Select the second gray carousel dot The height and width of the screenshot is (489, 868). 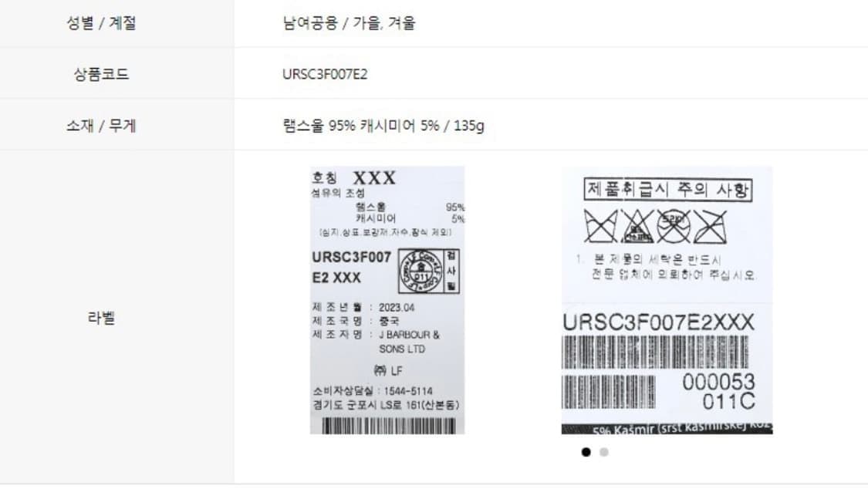[x=604, y=452]
